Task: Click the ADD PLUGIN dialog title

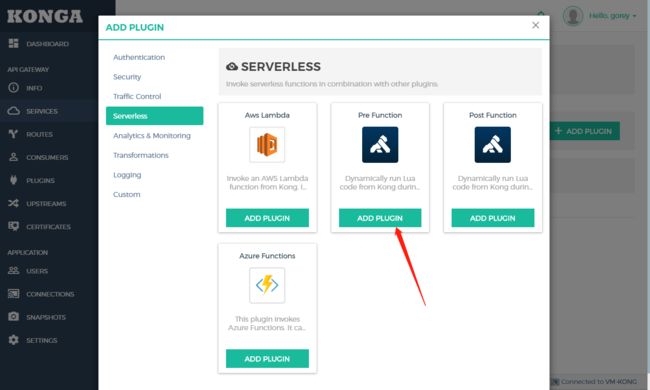Action: (135, 27)
